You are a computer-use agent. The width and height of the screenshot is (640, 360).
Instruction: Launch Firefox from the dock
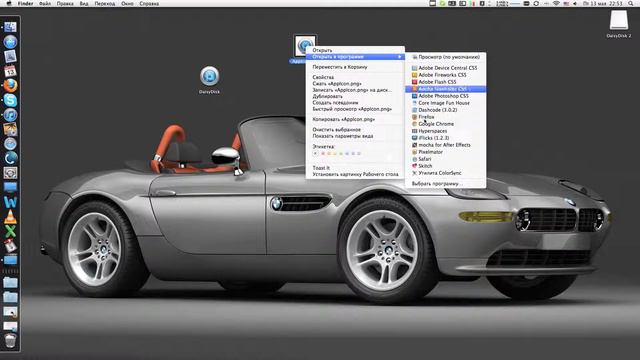[x=10, y=85]
